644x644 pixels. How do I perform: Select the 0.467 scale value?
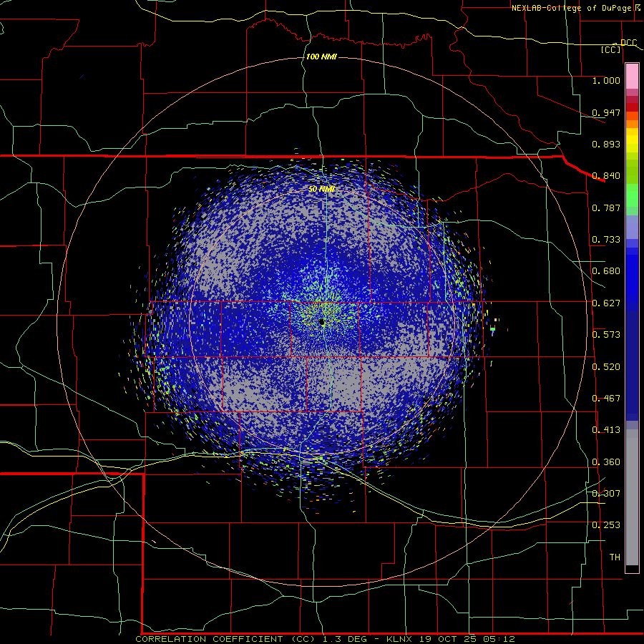tap(606, 398)
